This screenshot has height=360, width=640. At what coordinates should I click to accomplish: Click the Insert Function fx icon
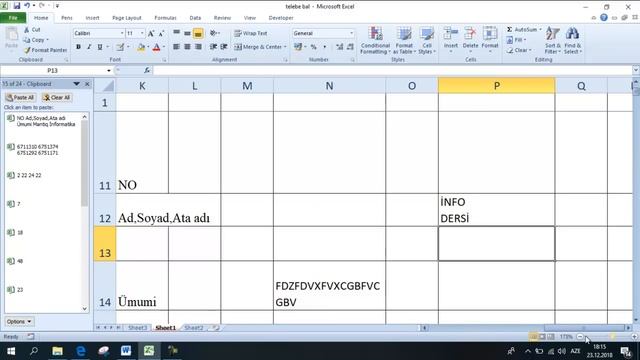(x=147, y=70)
